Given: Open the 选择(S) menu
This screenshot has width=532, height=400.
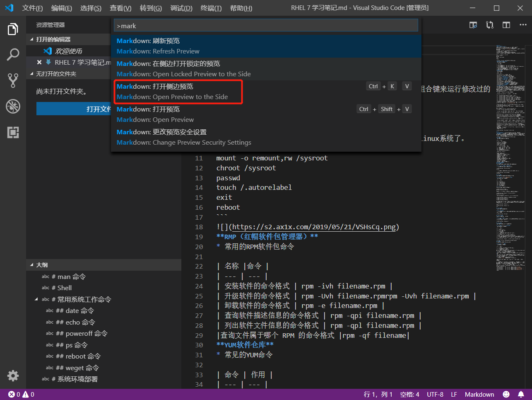Looking at the screenshot, I should pos(91,8).
